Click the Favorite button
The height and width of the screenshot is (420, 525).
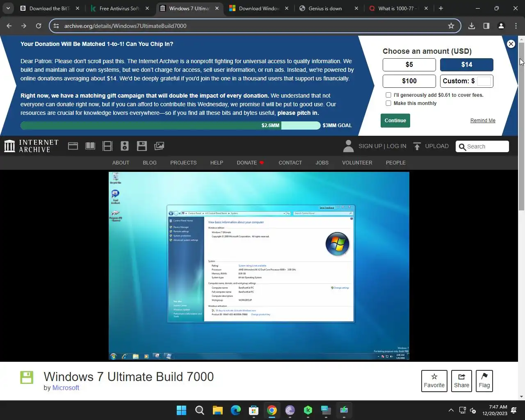pos(434,381)
